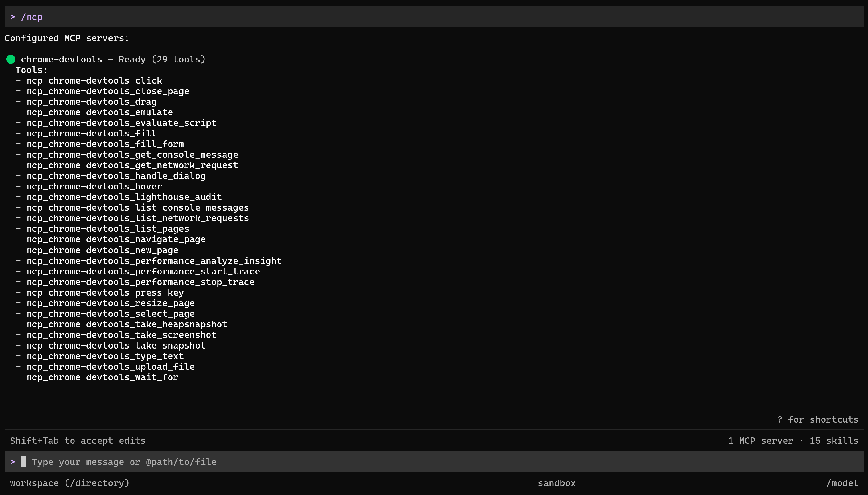868x495 pixels.
Task: Select mcp_chrome-devtools_list_network_requests line
Action: click(x=138, y=218)
